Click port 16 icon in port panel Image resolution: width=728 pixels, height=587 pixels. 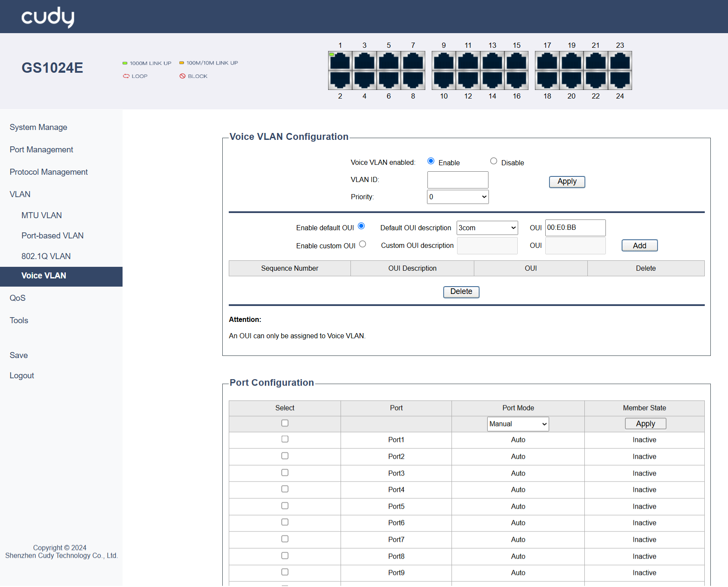(516, 80)
